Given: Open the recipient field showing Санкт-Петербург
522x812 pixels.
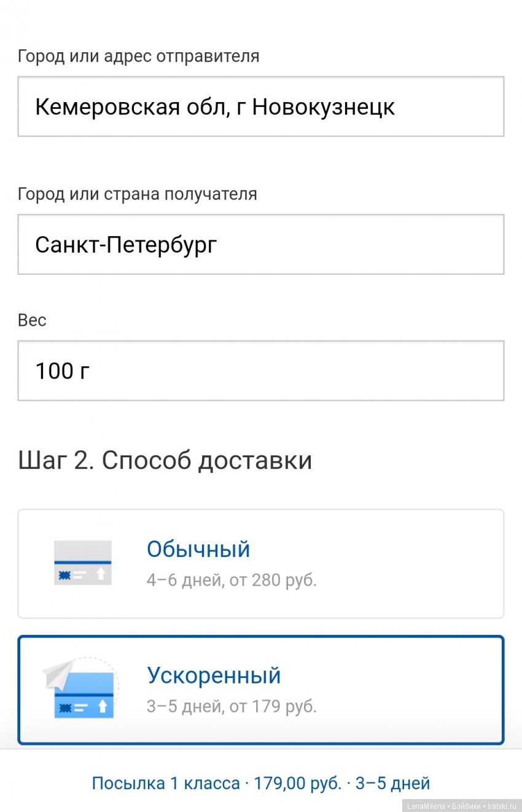Looking at the screenshot, I should pos(260,244).
